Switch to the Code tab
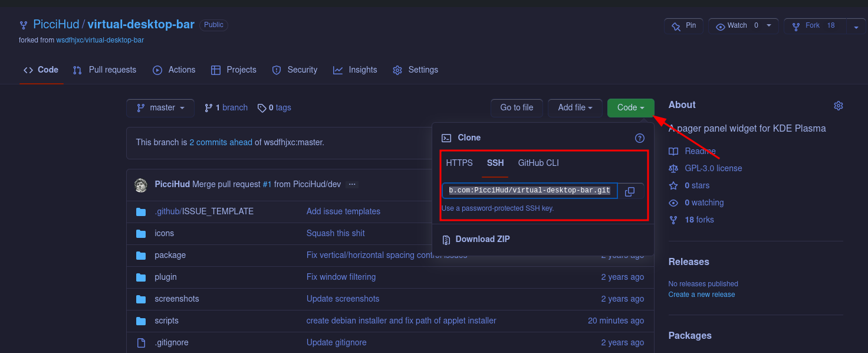The width and height of the screenshot is (868, 353). 41,70
